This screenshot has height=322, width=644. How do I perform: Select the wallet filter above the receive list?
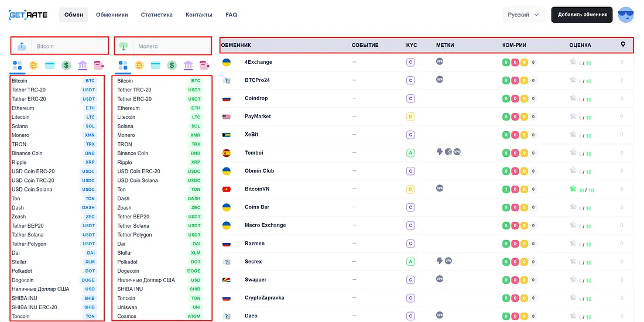[x=204, y=65]
